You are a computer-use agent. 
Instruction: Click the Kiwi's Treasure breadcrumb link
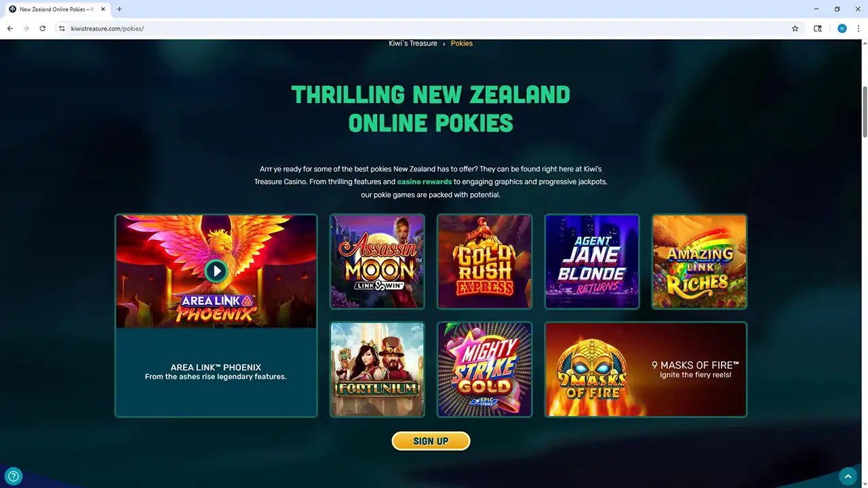click(x=413, y=43)
